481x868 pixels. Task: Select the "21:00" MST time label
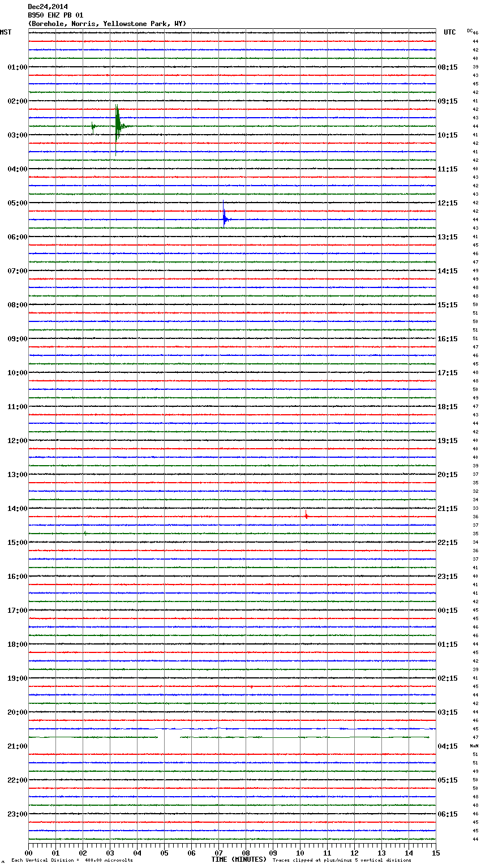tap(18, 746)
